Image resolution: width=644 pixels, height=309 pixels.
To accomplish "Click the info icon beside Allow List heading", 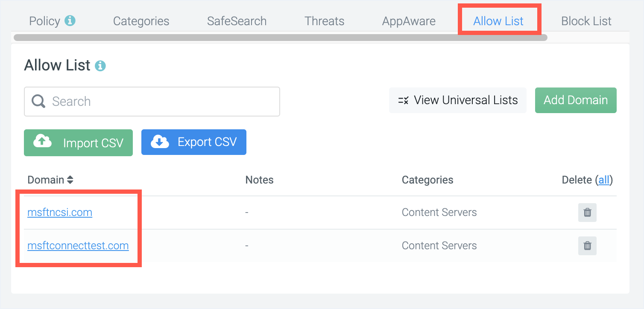I will [x=100, y=66].
